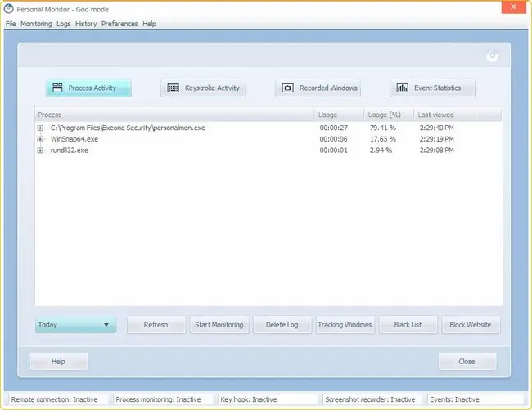Screen dimensions: 532x410
Task: Click the Screenshot recorder: Inactive status
Action: [373, 399]
